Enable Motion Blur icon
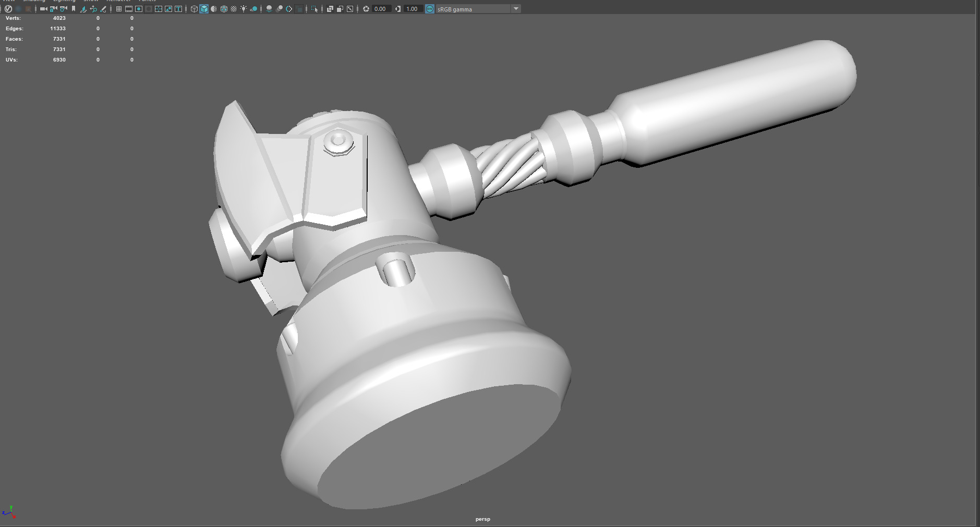This screenshot has height=527, width=980. tap(279, 9)
